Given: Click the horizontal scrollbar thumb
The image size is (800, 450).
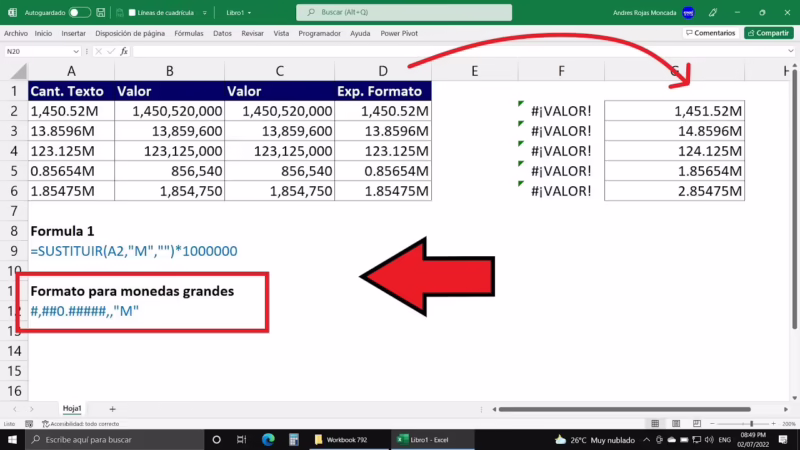Looking at the screenshot, I should pyautogui.click(x=624, y=409).
